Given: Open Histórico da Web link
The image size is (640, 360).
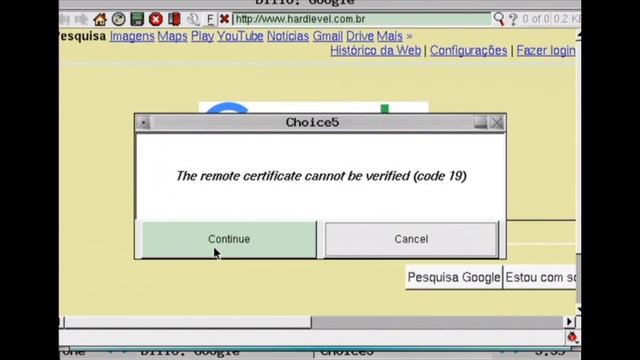Looking at the screenshot, I should [x=376, y=51].
